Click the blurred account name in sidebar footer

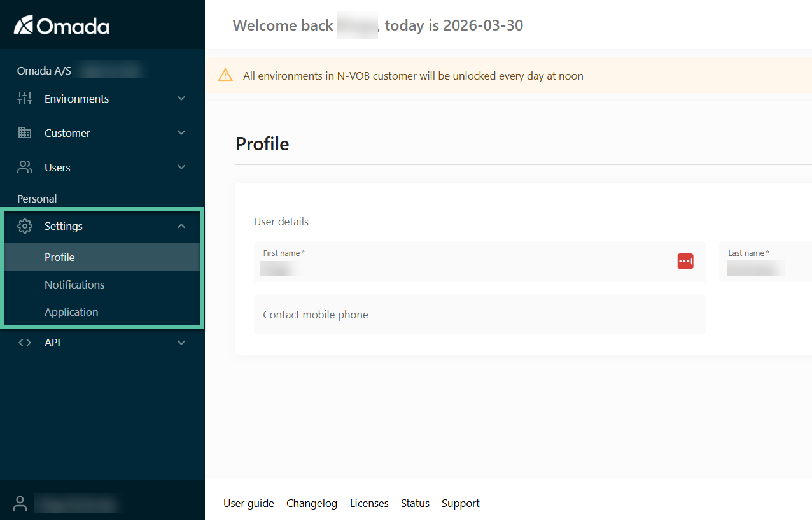click(77, 504)
